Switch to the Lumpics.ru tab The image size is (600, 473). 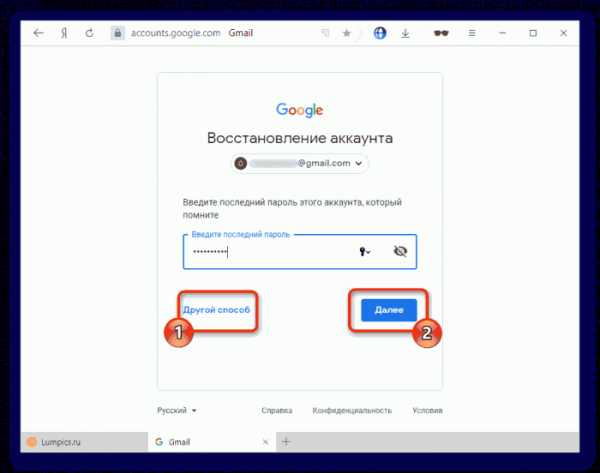(x=84, y=442)
